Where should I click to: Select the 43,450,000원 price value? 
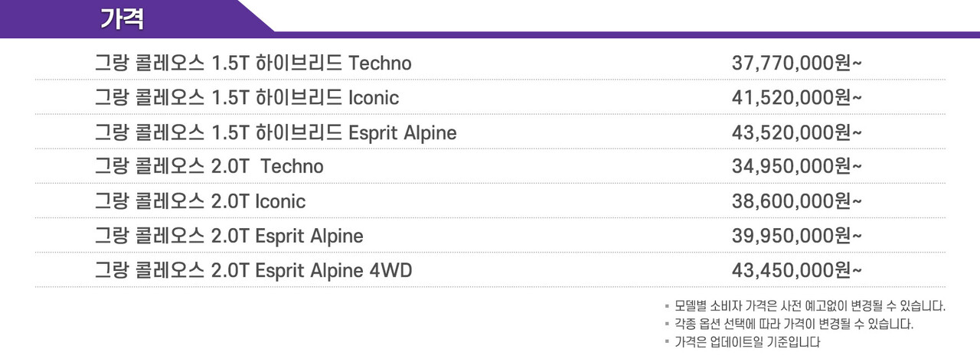tap(797, 269)
